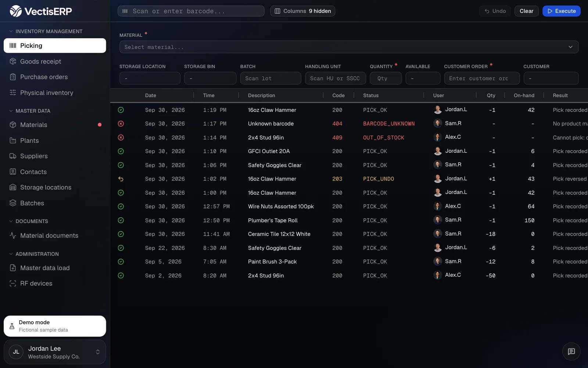Click the success icon on the Wire Nuts Assorted row
588x368 pixels.
click(x=121, y=206)
